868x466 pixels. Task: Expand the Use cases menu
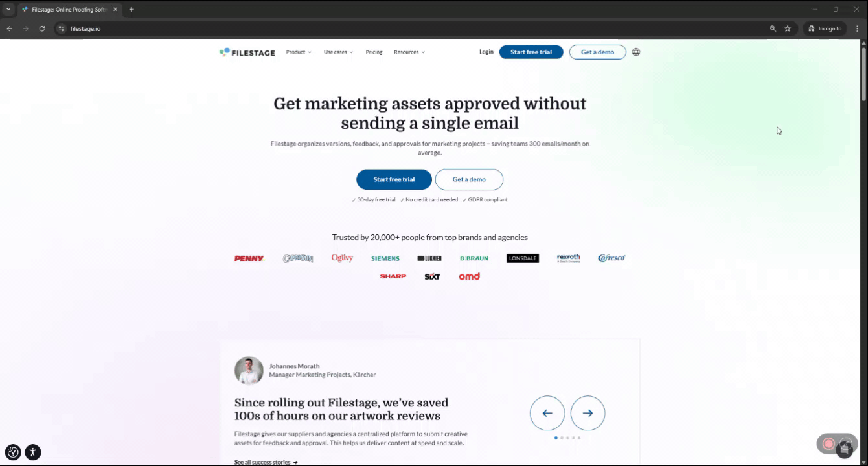pos(338,52)
